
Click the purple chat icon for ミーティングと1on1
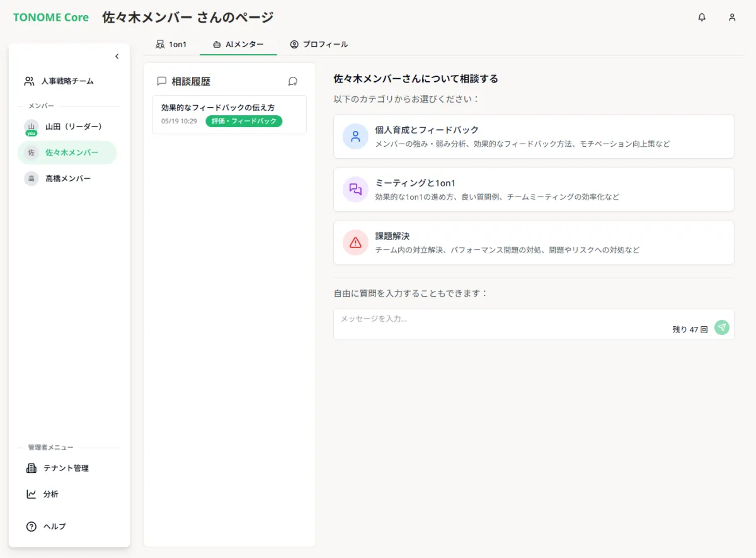coord(355,189)
